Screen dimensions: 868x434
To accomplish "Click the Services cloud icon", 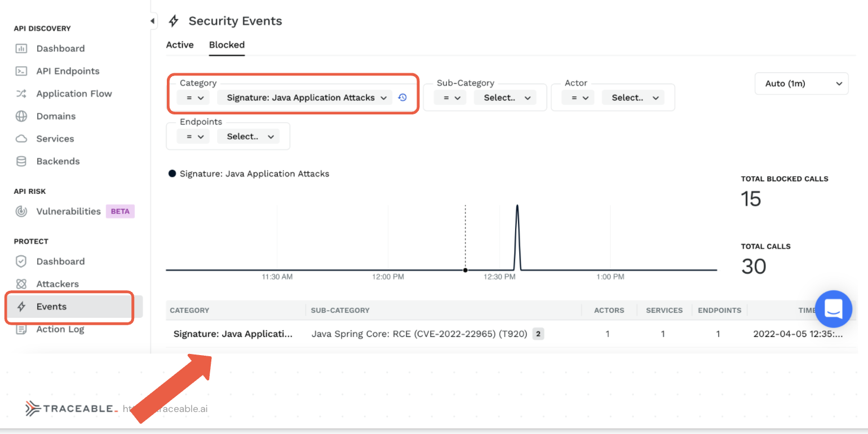I will pyautogui.click(x=21, y=139).
